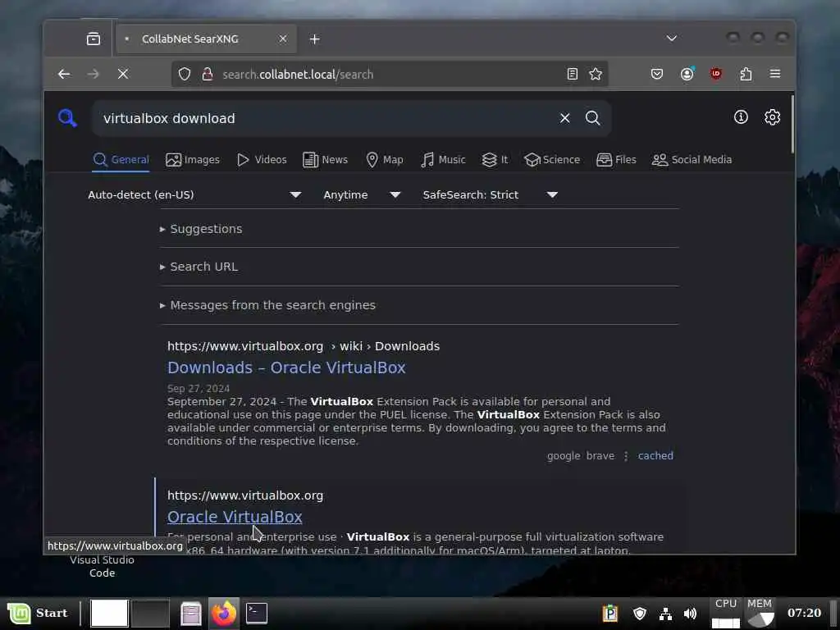This screenshot has height=630, width=840.
Task: Stop loading the page
Action: 123,74
